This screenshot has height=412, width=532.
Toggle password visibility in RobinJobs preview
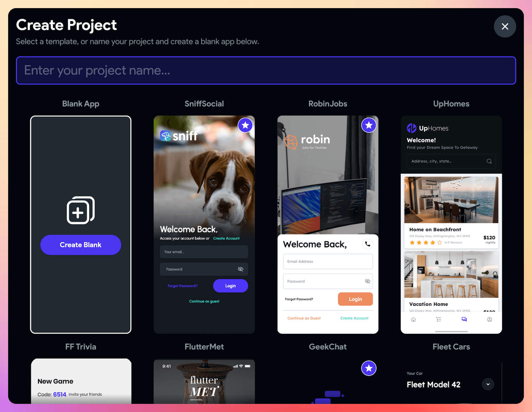pos(367,281)
